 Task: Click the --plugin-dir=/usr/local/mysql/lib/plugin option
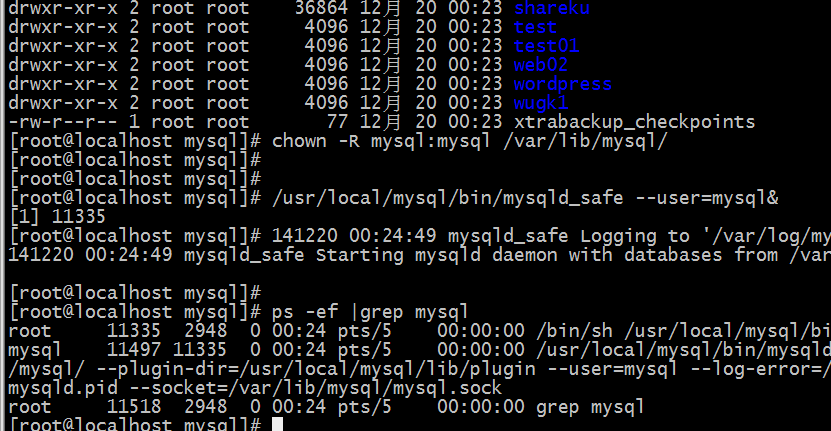click(x=316, y=369)
